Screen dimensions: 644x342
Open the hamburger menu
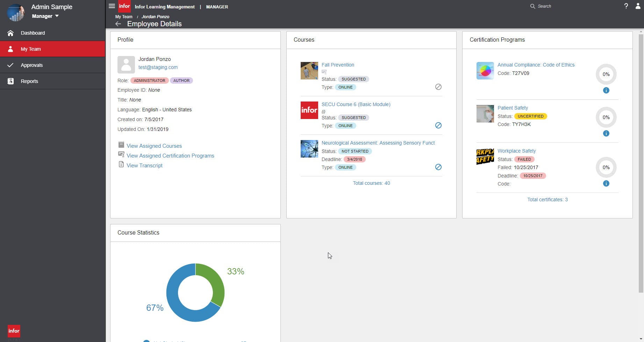click(112, 6)
